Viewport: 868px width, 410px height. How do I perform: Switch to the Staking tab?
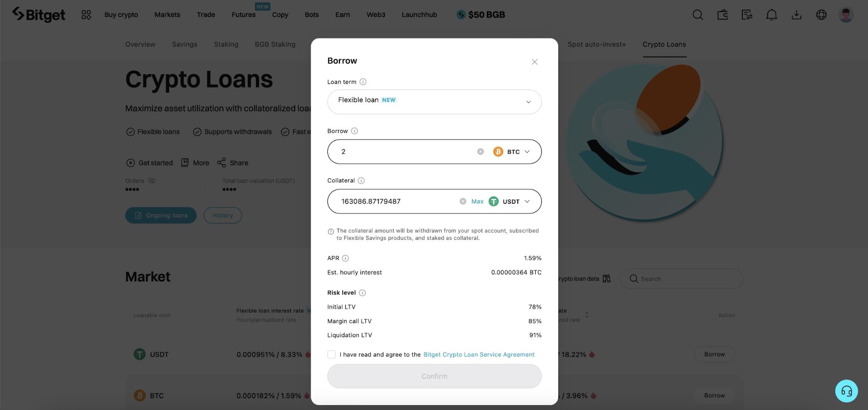[226, 44]
